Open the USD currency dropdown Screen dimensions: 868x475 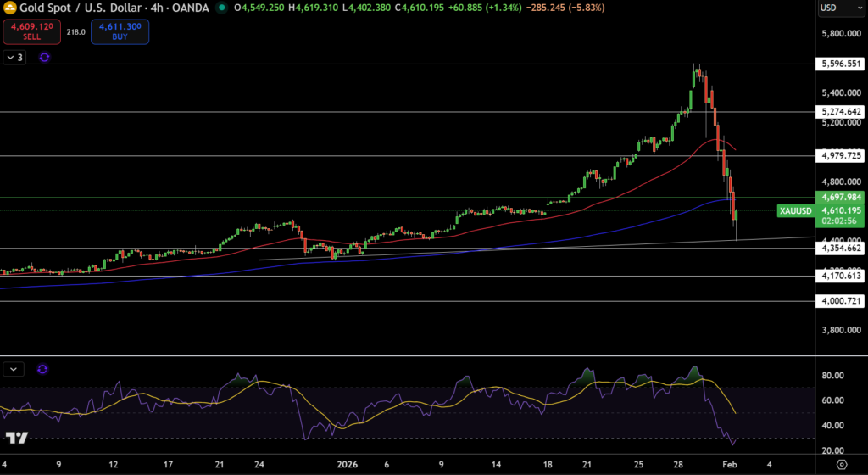(839, 8)
